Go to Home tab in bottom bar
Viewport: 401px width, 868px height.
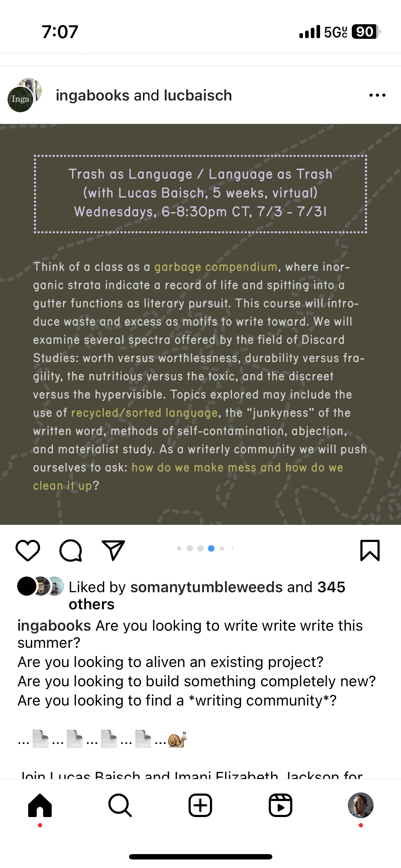pos(40,805)
